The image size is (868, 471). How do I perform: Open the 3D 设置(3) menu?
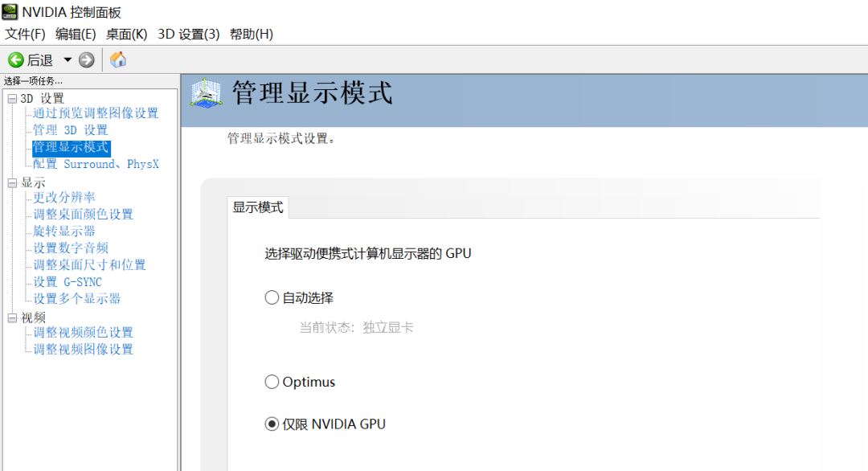(189, 35)
